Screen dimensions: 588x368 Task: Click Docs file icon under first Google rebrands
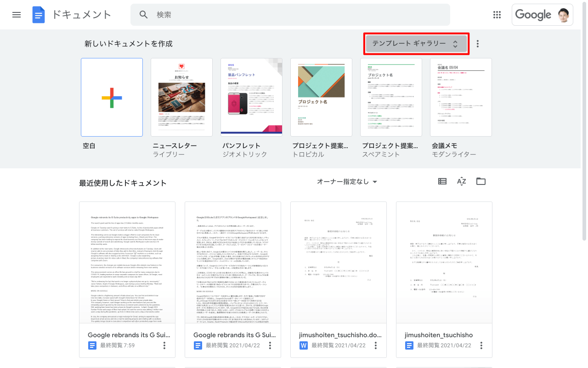92,345
